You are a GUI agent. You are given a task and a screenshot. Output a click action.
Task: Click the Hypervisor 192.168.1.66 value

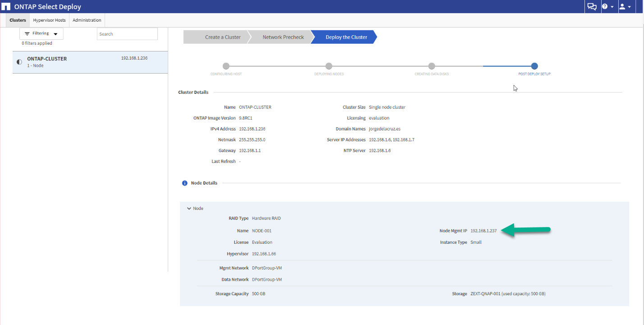point(264,254)
